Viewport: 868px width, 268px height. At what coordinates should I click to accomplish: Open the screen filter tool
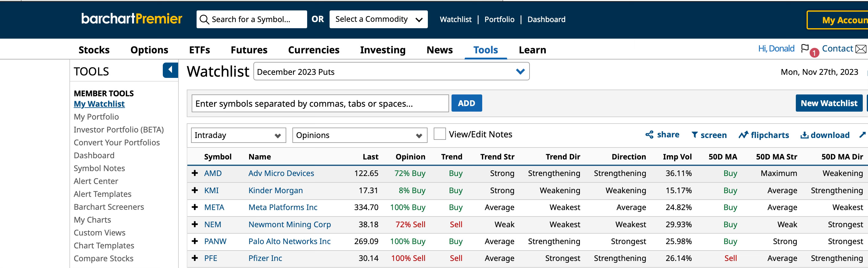[x=709, y=135]
